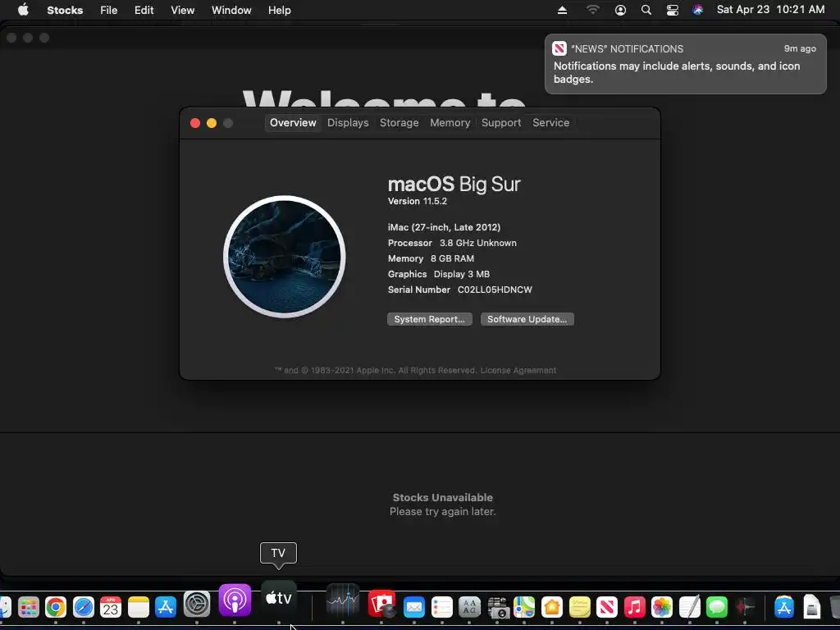
Task: Click the Big Sur wallpaper circle image
Action: coord(285,257)
